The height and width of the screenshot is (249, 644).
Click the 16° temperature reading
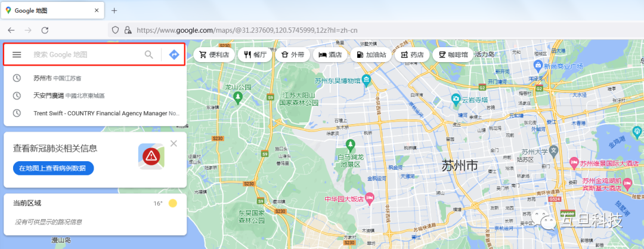click(158, 203)
